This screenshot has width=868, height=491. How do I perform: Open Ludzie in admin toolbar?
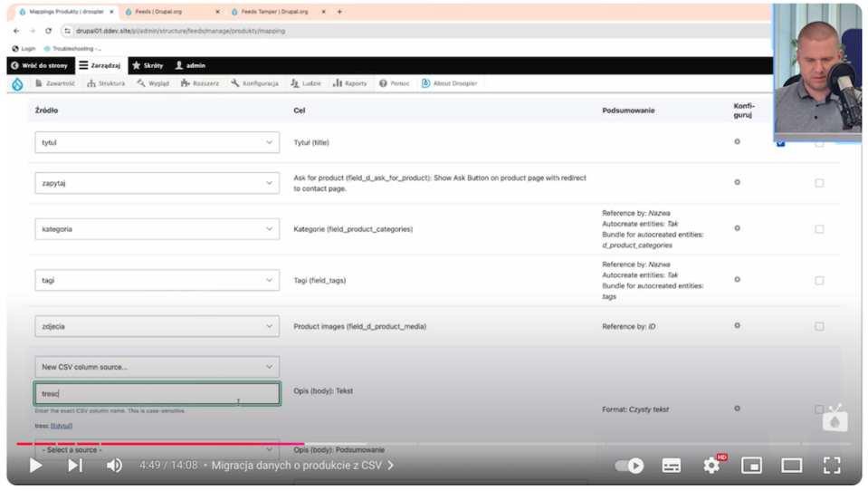pos(306,83)
